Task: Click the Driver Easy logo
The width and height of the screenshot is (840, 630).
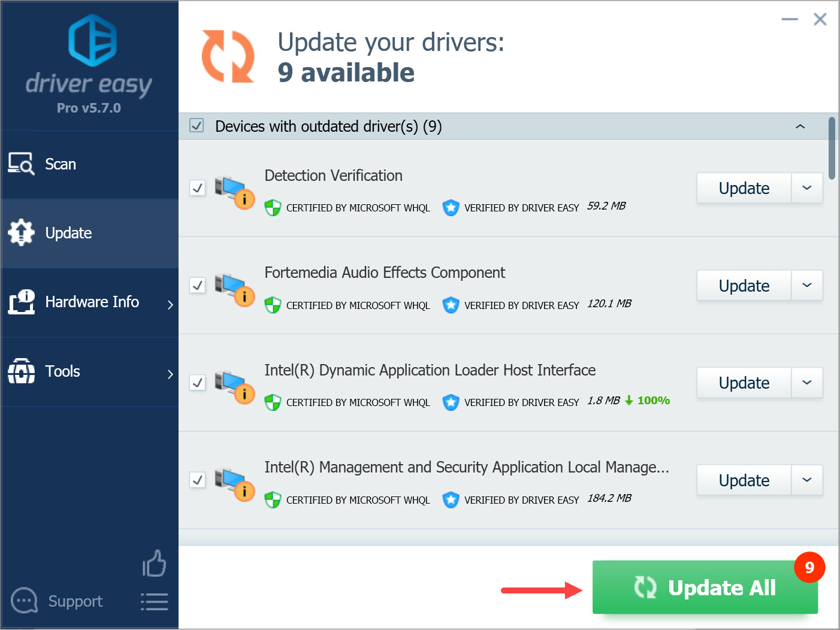Action: pyautogui.click(x=92, y=41)
